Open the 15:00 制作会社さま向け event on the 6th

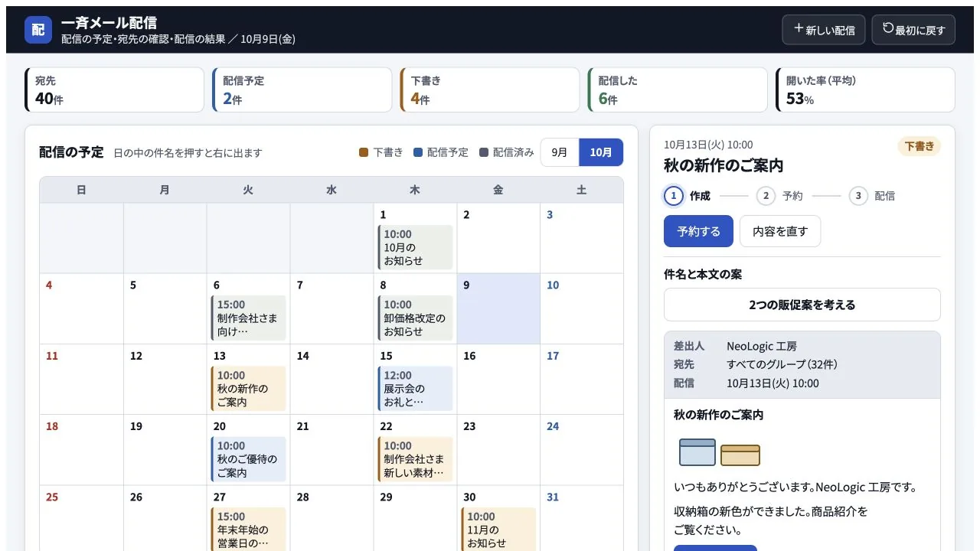[x=248, y=318]
